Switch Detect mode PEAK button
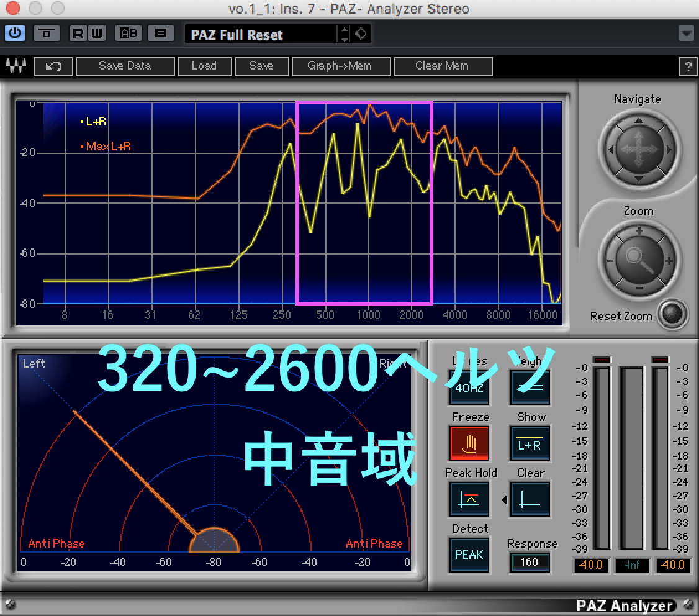 click(469, 555)
